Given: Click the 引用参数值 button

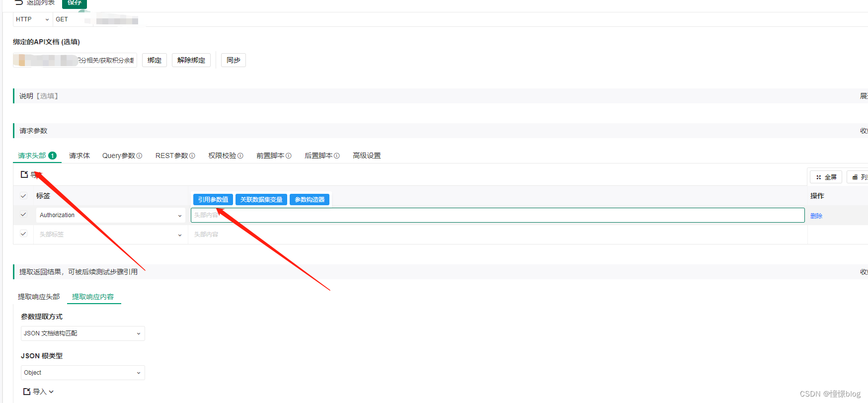Looking at the screenshot, I should [x=213, y=199].
